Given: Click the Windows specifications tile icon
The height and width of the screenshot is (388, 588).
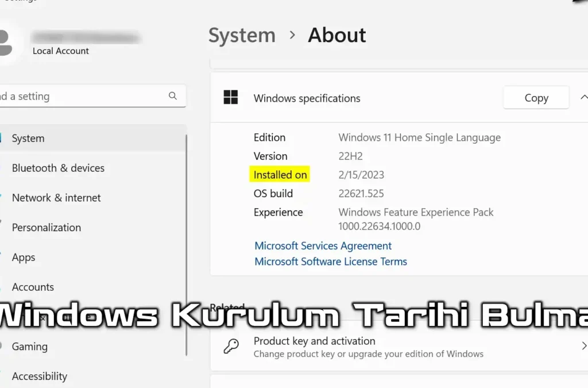Looking at the screenshot, I should [230, 98].
